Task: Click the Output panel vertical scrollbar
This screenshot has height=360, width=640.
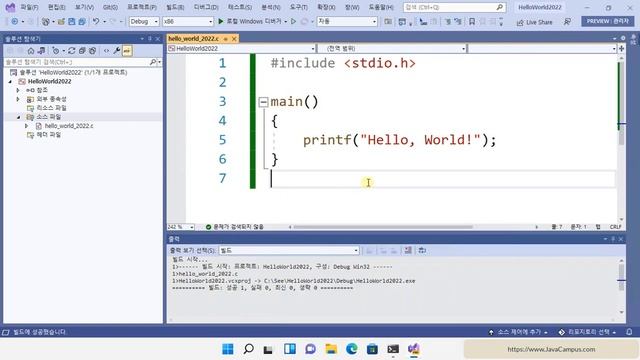Action: click(x=621, y=278)
